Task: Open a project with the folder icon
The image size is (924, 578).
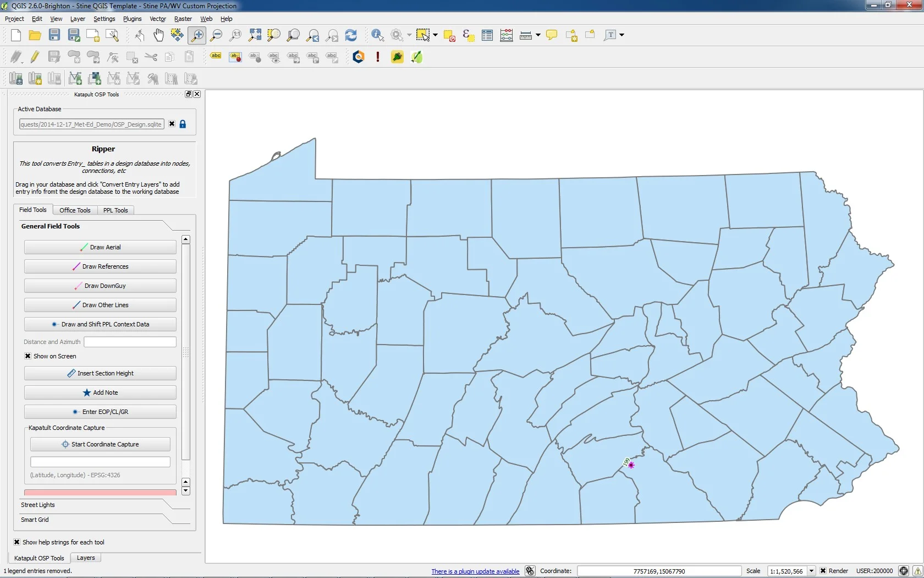Action: point(35,35)
